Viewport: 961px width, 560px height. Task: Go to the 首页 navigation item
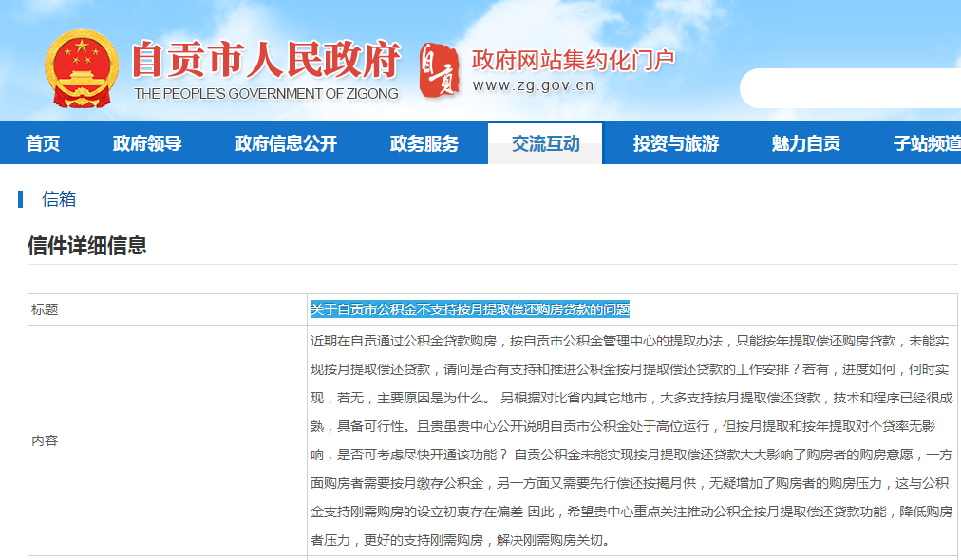tap(43, 143)
